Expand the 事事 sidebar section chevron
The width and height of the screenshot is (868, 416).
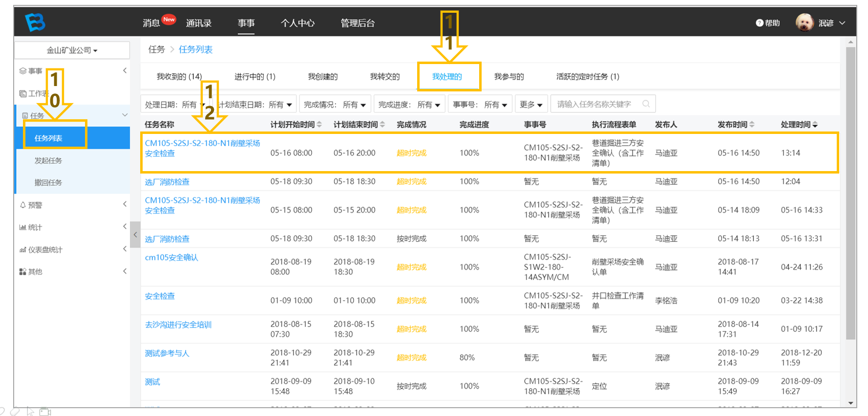125,70
